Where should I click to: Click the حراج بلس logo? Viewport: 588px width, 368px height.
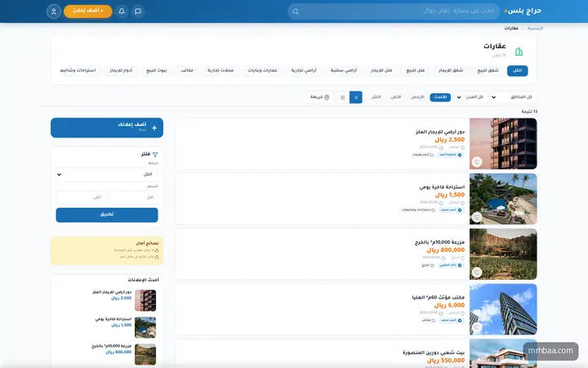(523, 11)
